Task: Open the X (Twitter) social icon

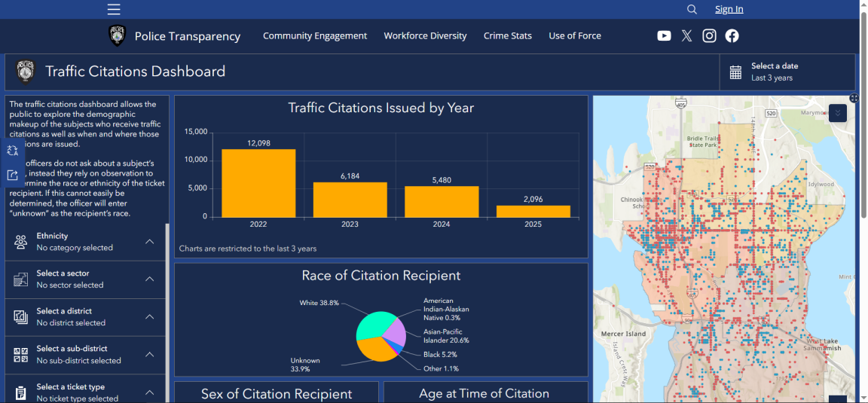Action: (x=686, y=36)
